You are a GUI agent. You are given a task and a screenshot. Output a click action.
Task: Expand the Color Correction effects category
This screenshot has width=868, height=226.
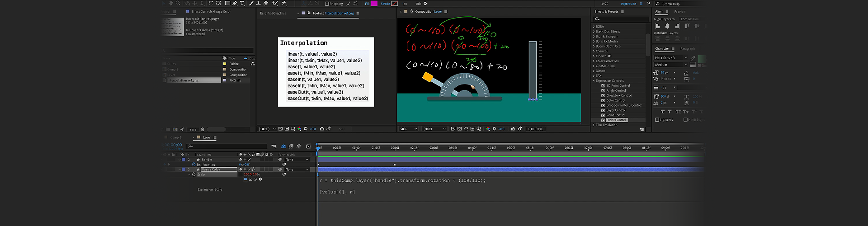click(594, 61)
